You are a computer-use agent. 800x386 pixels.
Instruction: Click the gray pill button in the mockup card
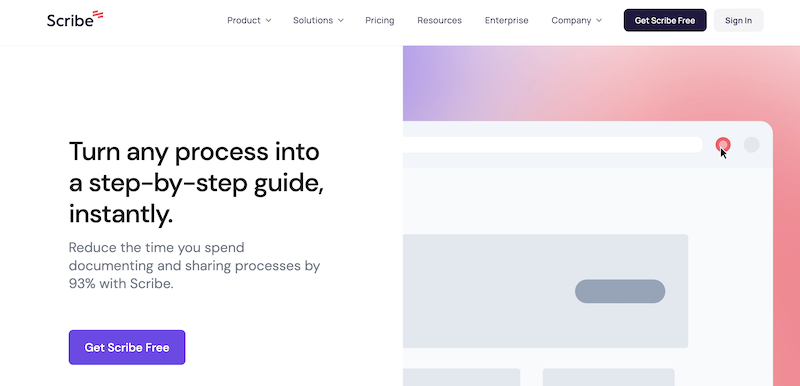coord(620,291)
